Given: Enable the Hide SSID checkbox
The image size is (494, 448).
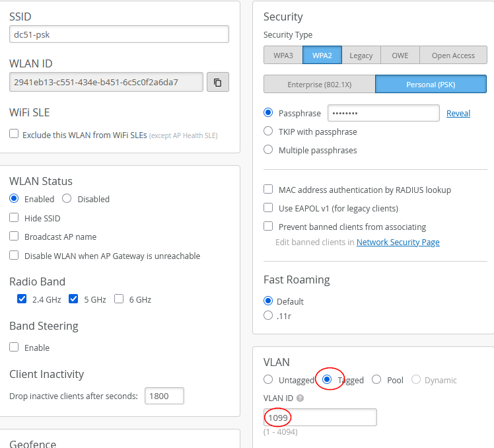Looking at the screenshot, I should pos(14,218).
